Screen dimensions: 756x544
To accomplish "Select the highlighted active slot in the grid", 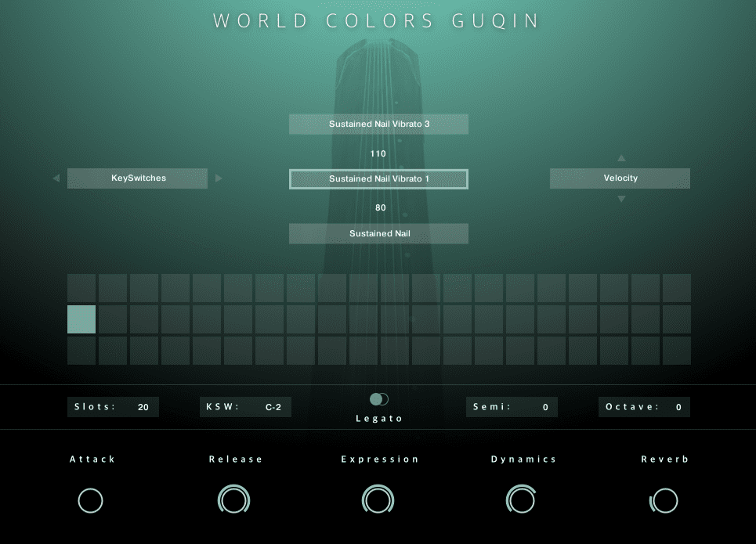I will (81, 319).
